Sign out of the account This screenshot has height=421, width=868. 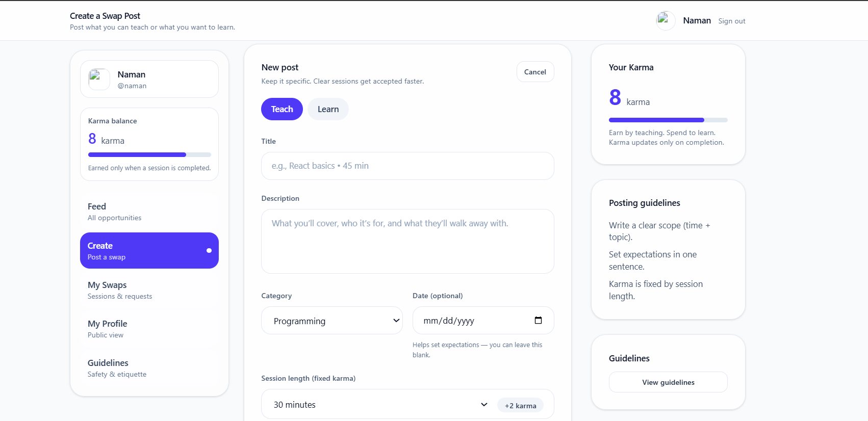pos(732,21)
